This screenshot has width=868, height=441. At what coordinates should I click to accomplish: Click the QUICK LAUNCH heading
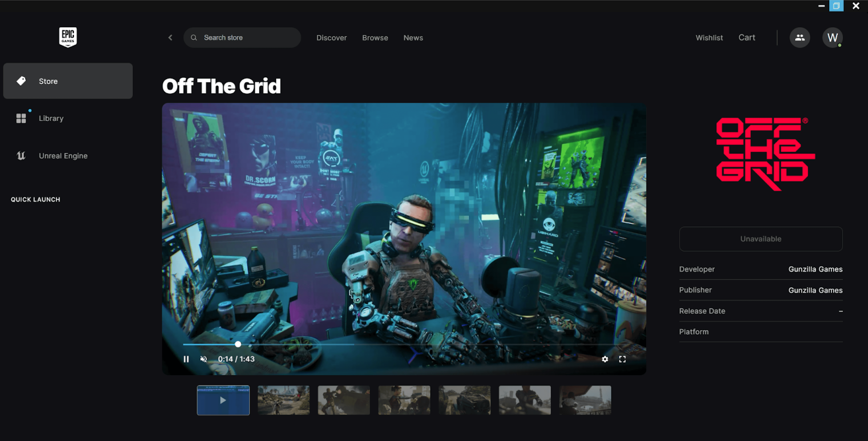click(35, 199)
